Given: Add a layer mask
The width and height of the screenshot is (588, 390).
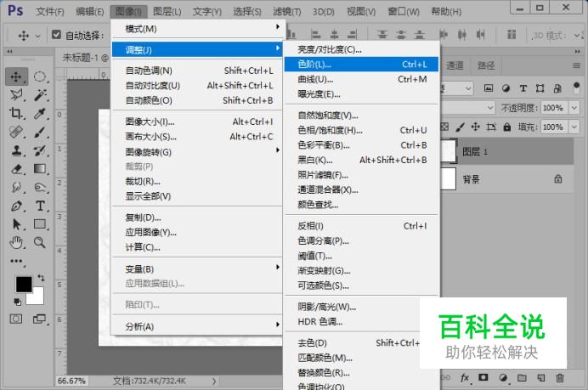Looking at the screenshot, I should click(483, 377).
